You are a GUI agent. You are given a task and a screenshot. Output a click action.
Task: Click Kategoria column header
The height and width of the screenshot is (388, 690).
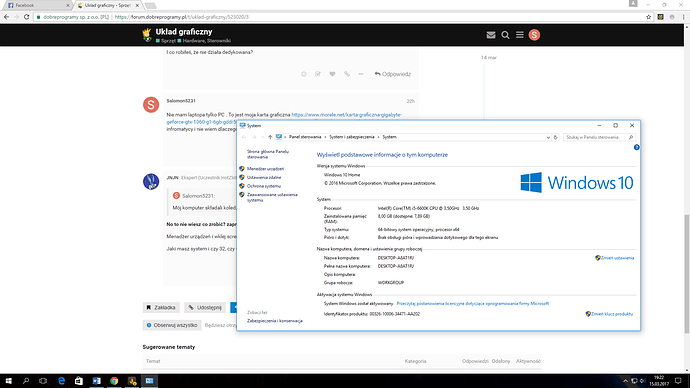tap(415, 361)
